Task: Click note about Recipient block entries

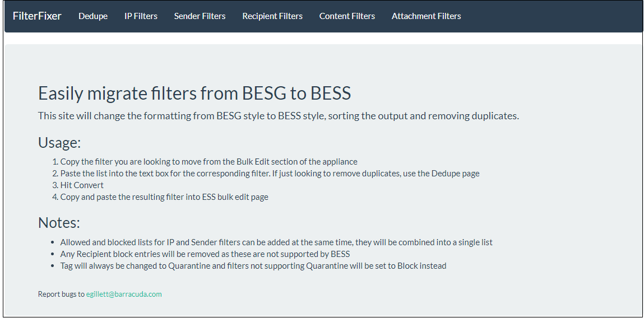Action: point(205,254)
